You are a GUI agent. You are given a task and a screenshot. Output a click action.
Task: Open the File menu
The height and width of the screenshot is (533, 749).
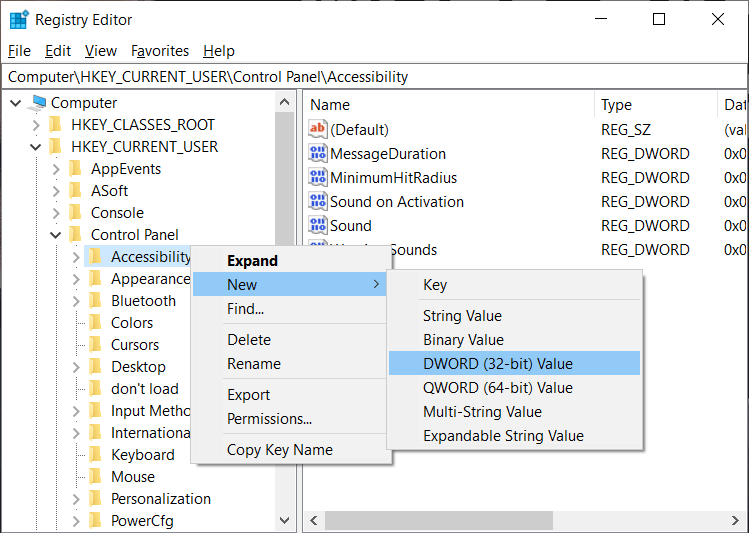click(x=19, y=51)
